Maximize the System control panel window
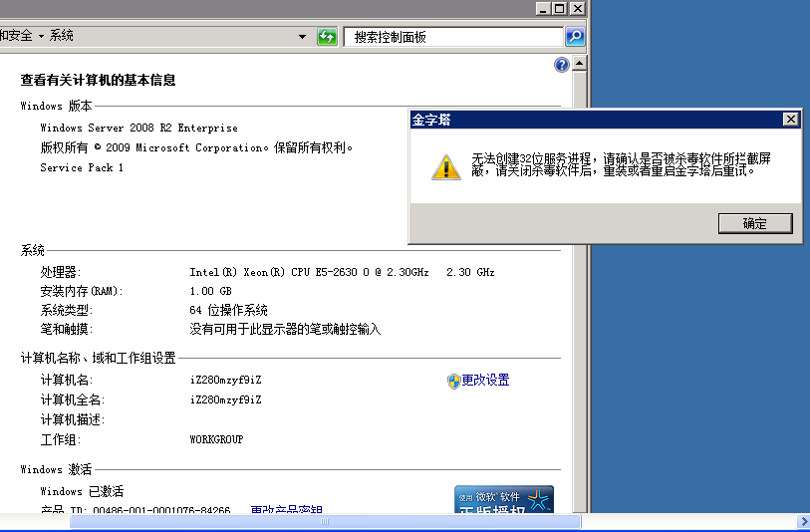810x532 pixels. tap(560, 8)
